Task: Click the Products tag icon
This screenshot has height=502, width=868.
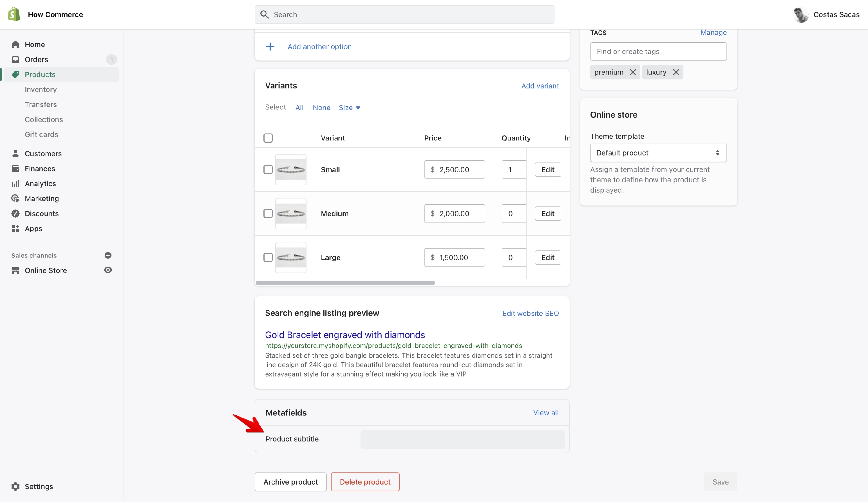Action: 15,74
